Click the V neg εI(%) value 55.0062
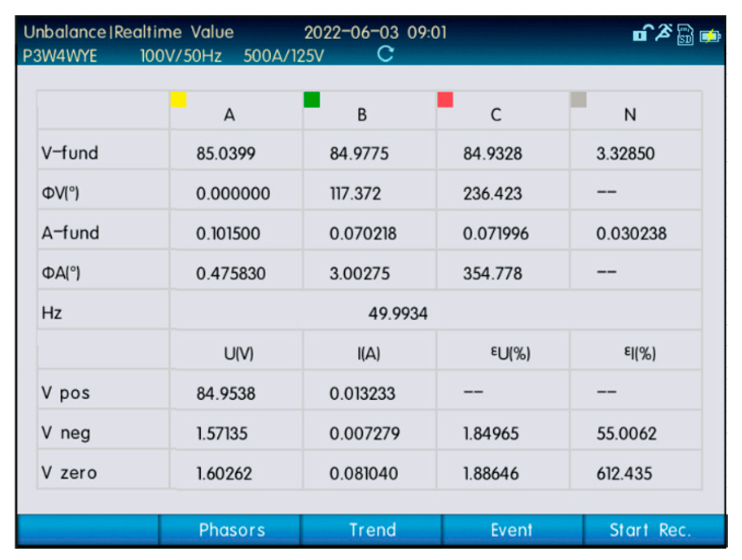This screenshot has height=560, width=742. click(626, 434)
